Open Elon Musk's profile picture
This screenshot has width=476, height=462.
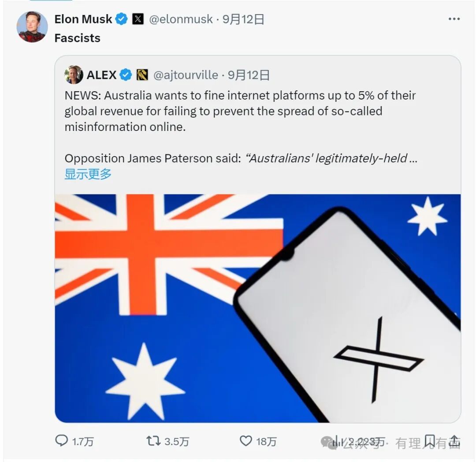tap(32, 27)
